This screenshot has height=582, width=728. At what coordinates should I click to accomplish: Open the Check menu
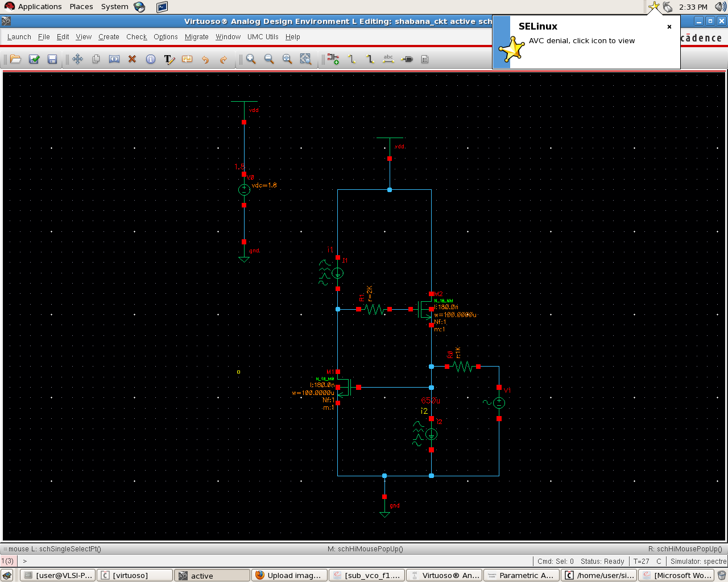[x=136, y=37]
